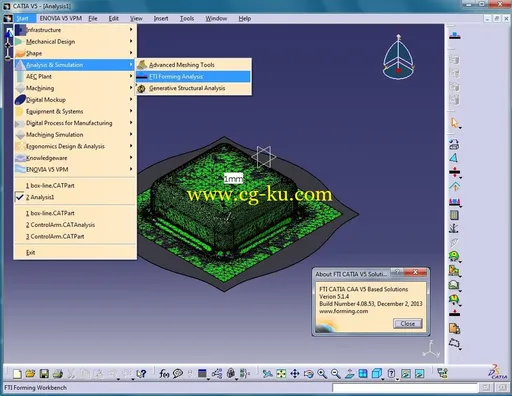Click the Zoom Out magnifier icon
Image resolution: width=512 pixels, height=396 pixels.
[336, 374]
